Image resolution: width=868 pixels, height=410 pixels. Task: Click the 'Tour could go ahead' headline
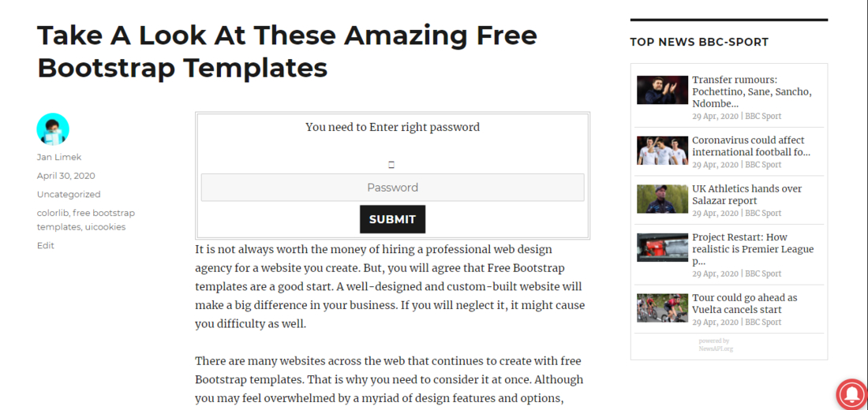744,304
